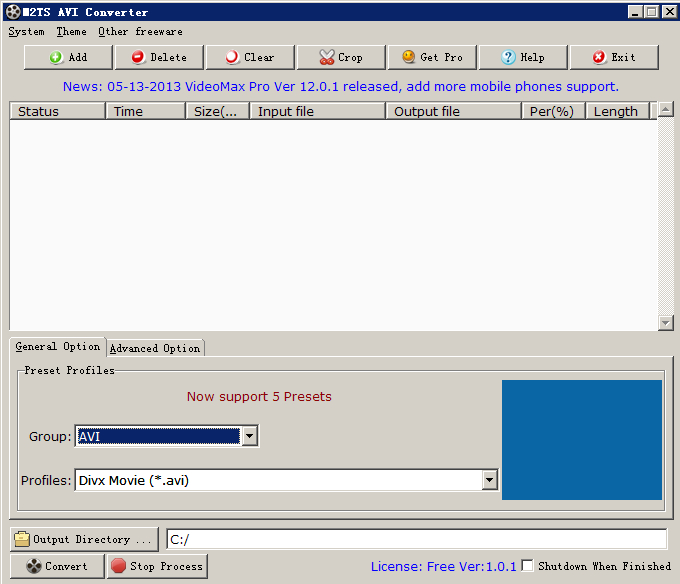This screenshot has width=680, height=584.
Task: Toggle Shutdown When Finished checkbox
Action: 527,565
